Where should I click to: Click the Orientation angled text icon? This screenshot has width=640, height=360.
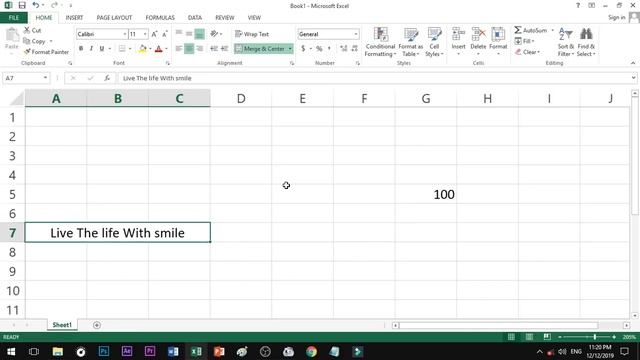click(x=214, y=34)
